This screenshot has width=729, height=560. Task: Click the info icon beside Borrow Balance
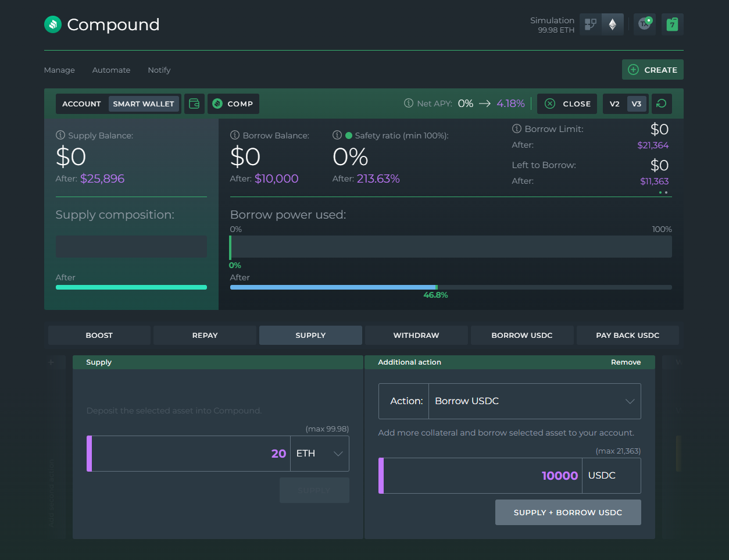[235, 135]
